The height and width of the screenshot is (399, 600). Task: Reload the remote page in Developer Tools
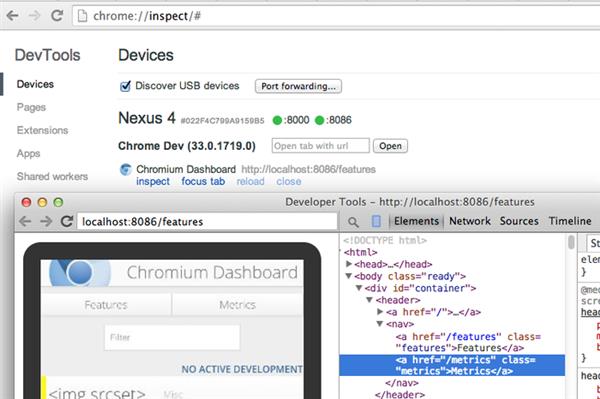[x=67, y=221]
